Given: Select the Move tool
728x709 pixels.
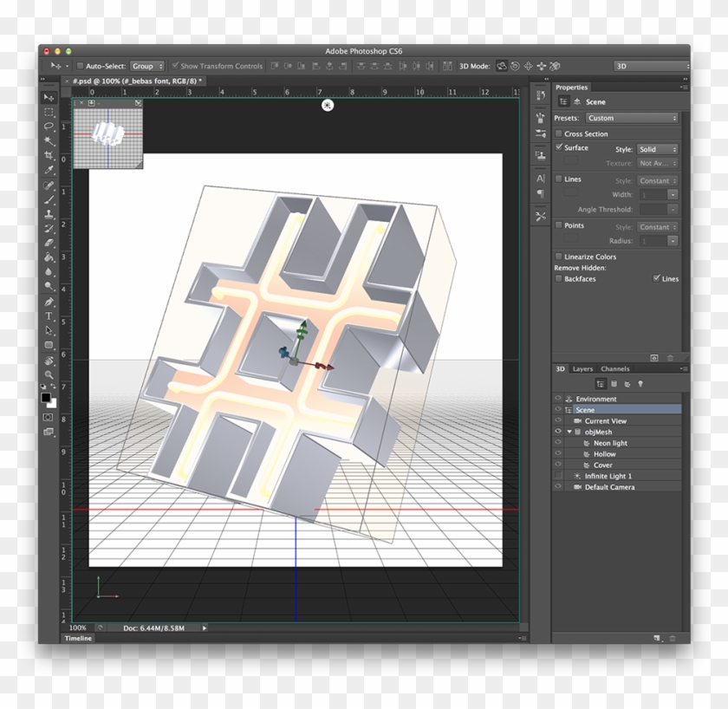Looking at the screenshot, I should coord(49,96).
